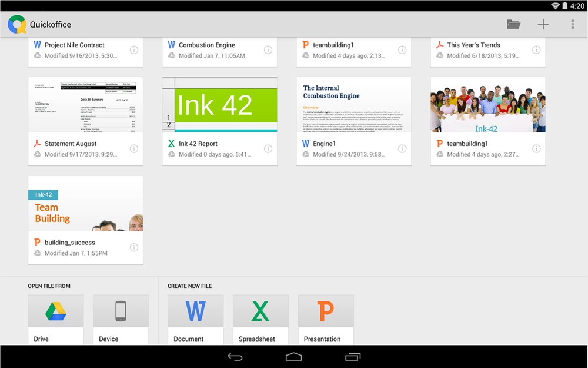
Task: Click the Drive cloud icon under Ink 42 Report
Action: (171, 154)
